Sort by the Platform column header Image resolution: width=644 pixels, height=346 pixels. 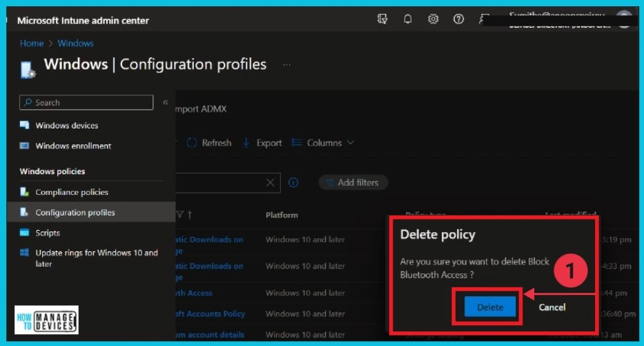tap(282, 215)
